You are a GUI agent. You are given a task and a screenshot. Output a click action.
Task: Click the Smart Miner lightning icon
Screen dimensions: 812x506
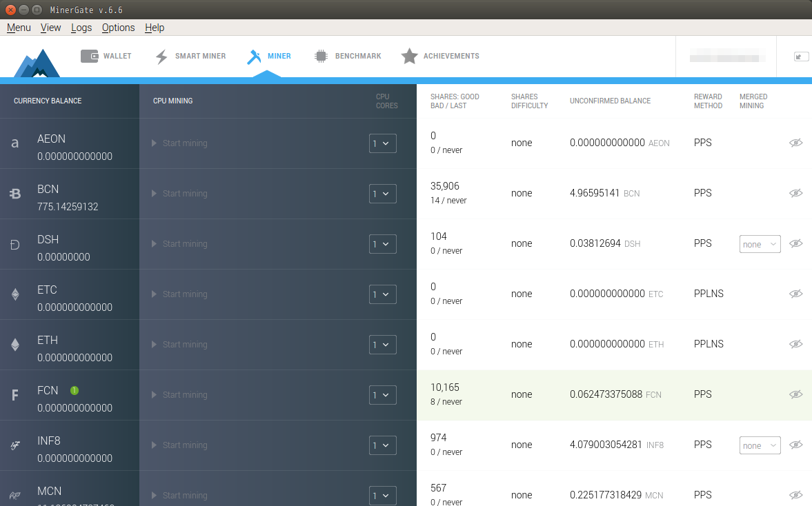161,57
